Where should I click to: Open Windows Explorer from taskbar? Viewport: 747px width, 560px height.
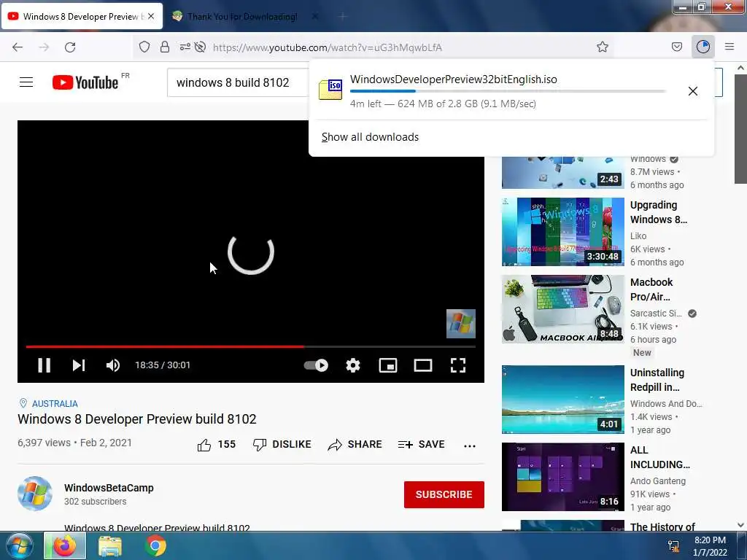pyautogui.click(x=110, y=545)
